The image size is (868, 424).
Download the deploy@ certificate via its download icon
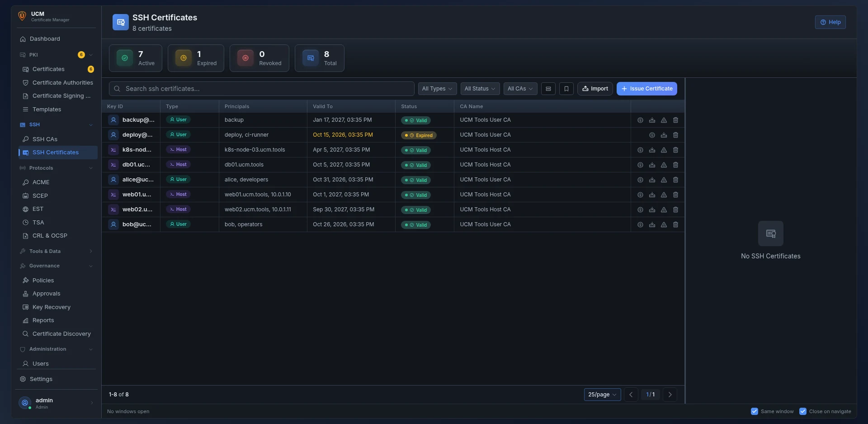(664, 135)
